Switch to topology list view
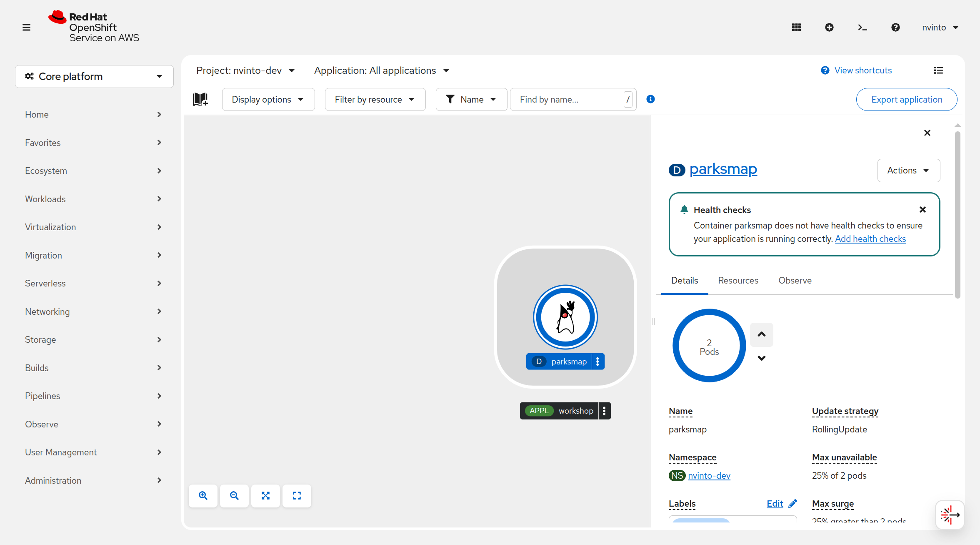This screenshot has height=545, width=980. pos(938,70)
